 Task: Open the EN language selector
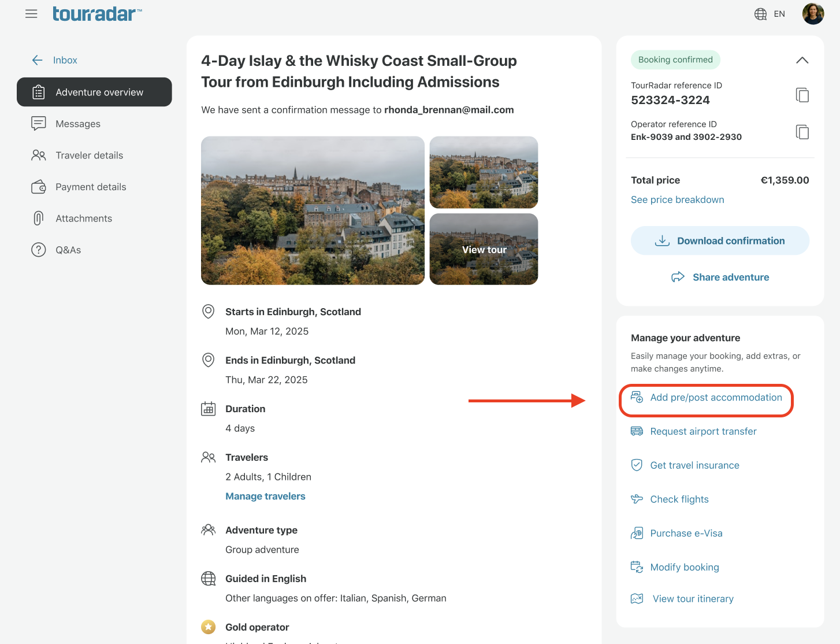[x=779, y=14]
